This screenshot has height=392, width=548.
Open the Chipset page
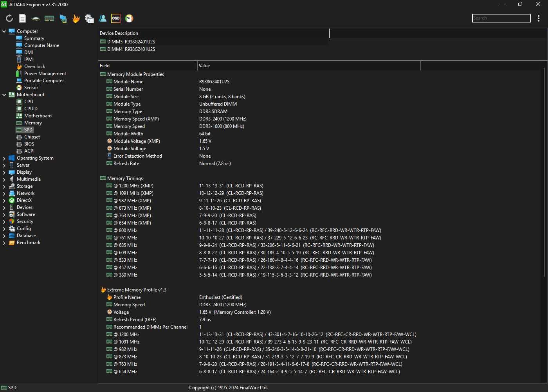coord(32,137)
